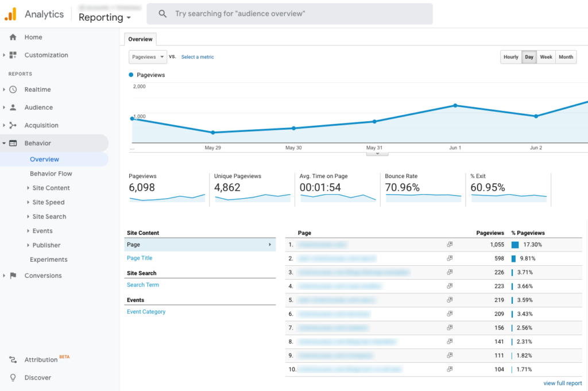The image size is (588, 391).
Task: Click the view full report link
Action: [562, 384]
